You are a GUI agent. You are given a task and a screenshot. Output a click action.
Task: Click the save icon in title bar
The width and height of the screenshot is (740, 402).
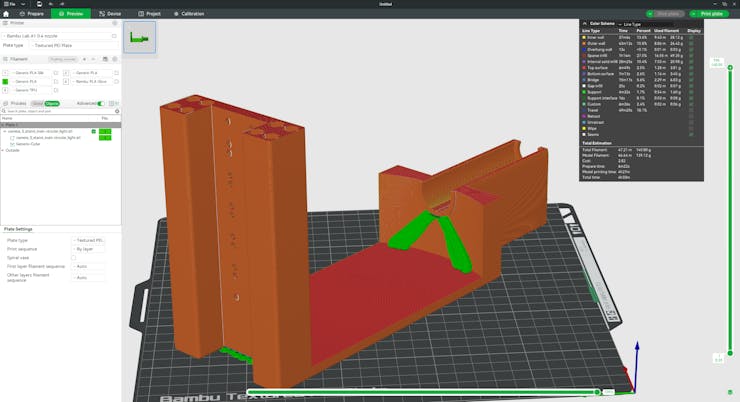point(37,4)
